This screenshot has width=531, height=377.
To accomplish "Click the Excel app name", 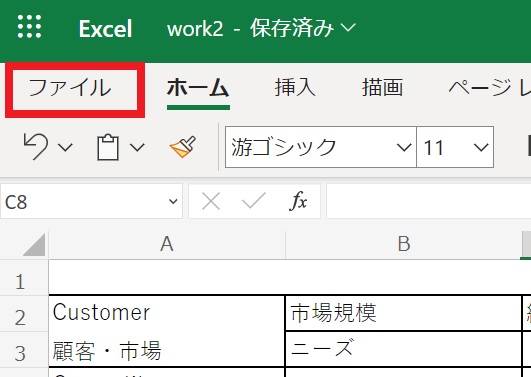I will (105, 29).
